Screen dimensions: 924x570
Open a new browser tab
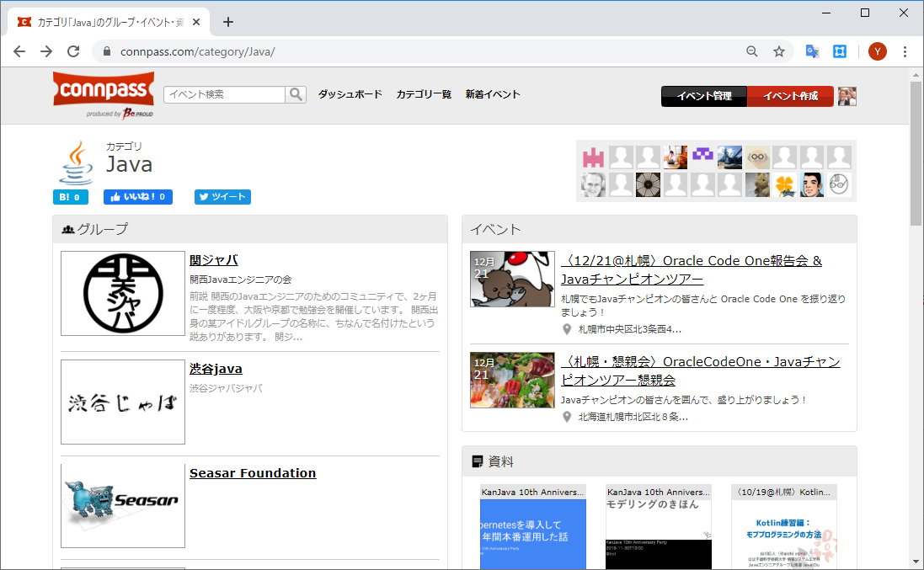point(228,23)
